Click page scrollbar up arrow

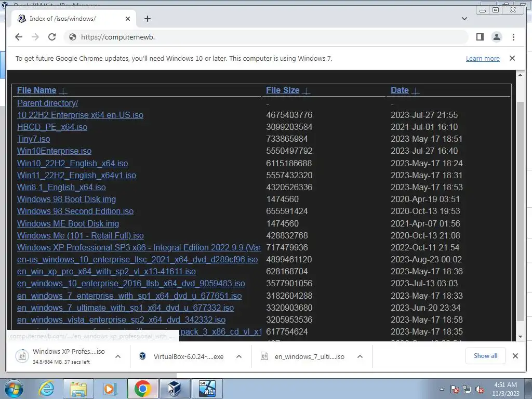click(520, 75)
